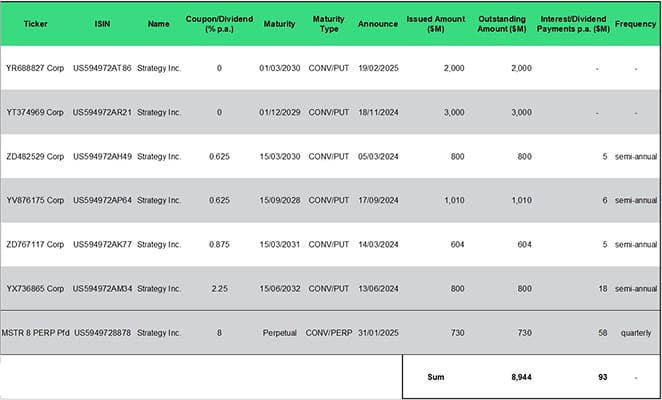Select the Outstanding Amount ($M) header
Viewport: 662px width, 400px height.
point(502,24)
